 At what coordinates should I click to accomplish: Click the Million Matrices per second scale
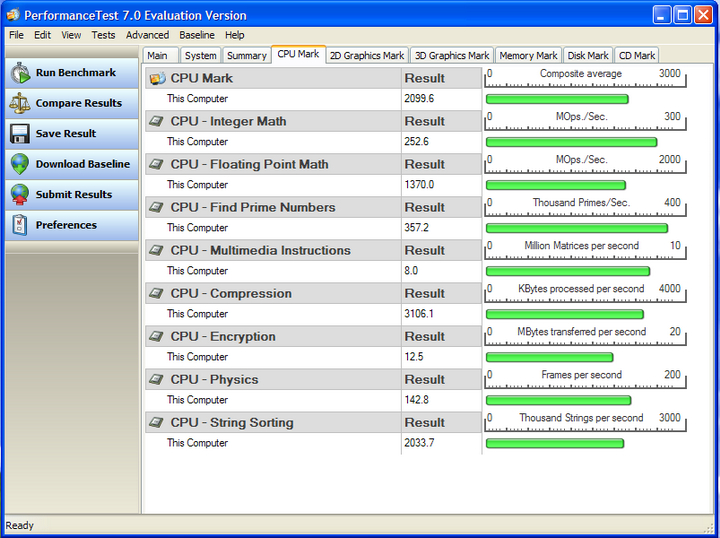(585, 251)
